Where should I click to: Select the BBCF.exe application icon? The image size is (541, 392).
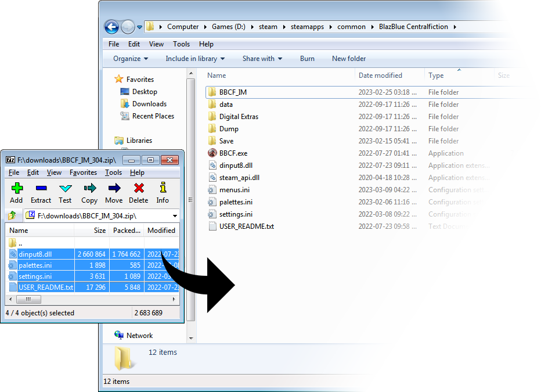click(x=212, y=153)
